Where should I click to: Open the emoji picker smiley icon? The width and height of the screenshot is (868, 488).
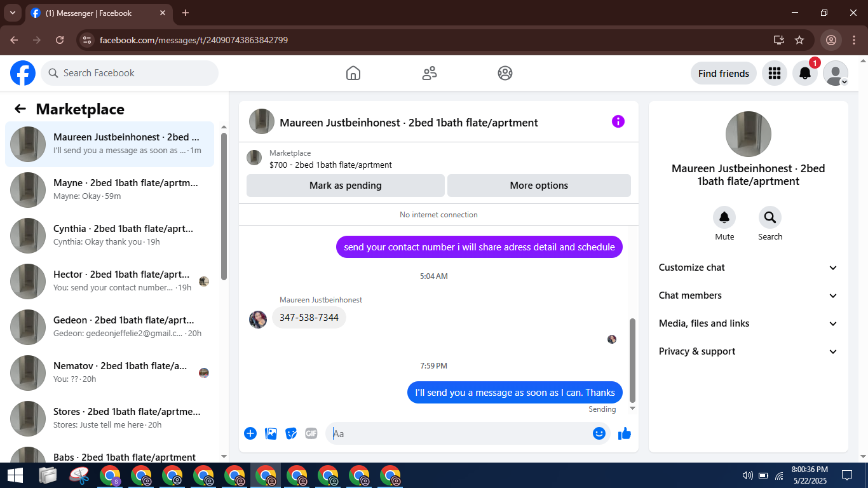599,433
